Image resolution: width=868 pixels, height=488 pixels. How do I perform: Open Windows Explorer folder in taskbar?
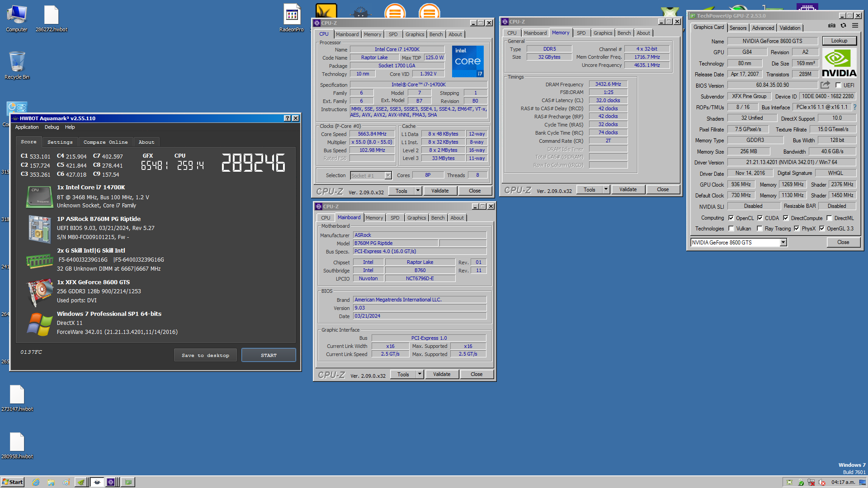coord(51,482)
